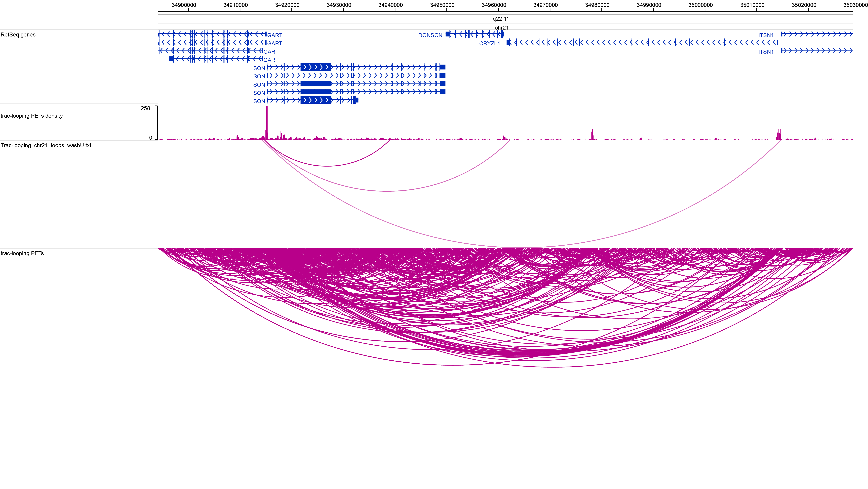The image size is (868, 489).
Task: Click the density peak near ITSN1 start
Action: [779, 134]
